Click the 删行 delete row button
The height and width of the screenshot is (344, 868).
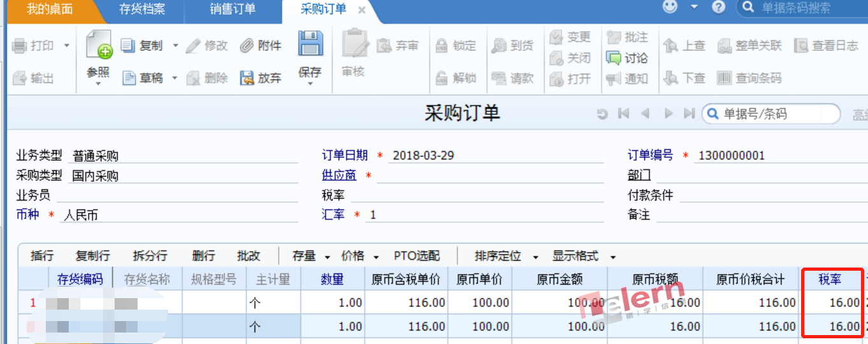click(204, 256)
